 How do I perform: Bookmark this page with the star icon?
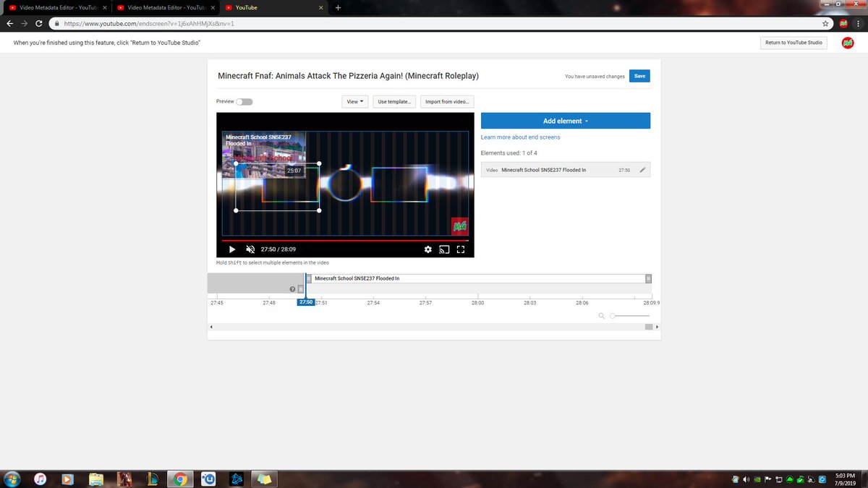pyautogui.click(x=825, y=23)
